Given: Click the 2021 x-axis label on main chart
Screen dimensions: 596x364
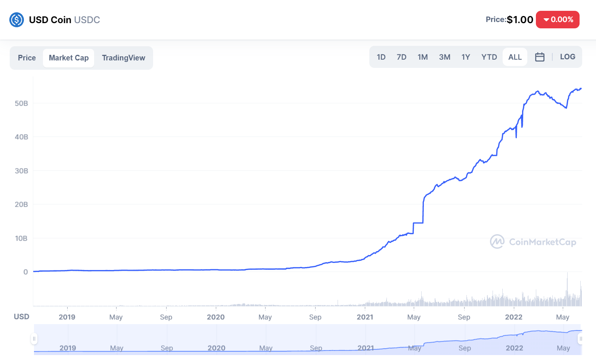Looking at the screenshot, I should pos(365,317).
